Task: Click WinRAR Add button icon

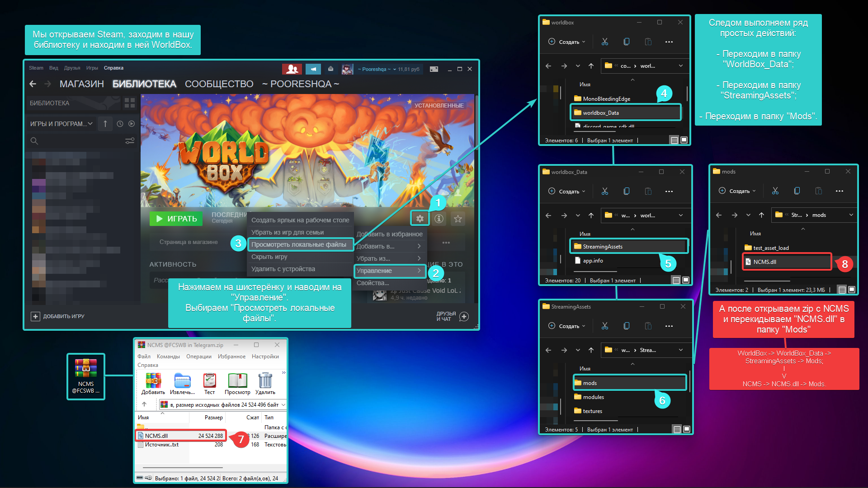Action: (153, 384)
